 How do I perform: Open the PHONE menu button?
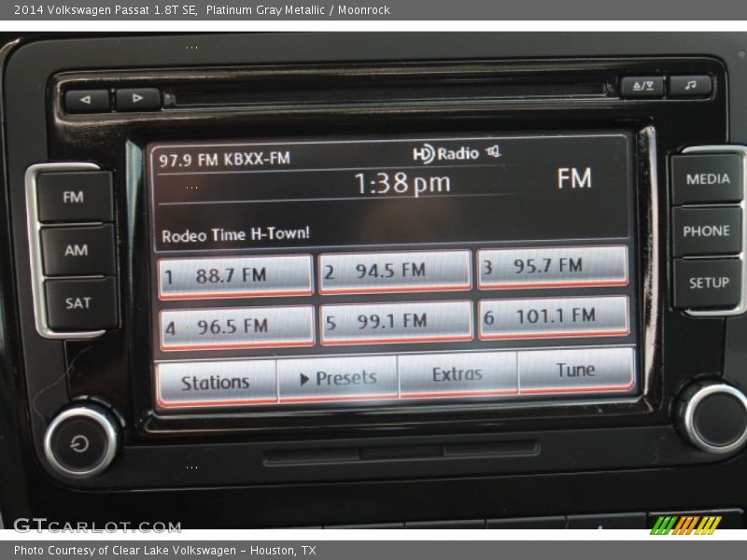(707, 231)
